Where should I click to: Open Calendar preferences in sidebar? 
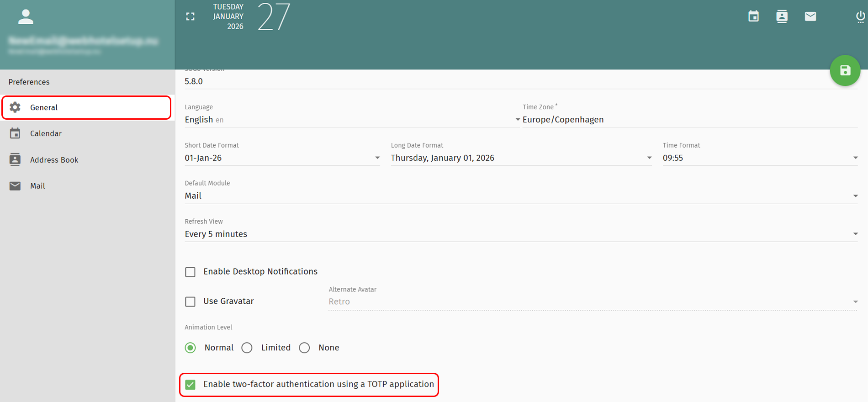46,134
